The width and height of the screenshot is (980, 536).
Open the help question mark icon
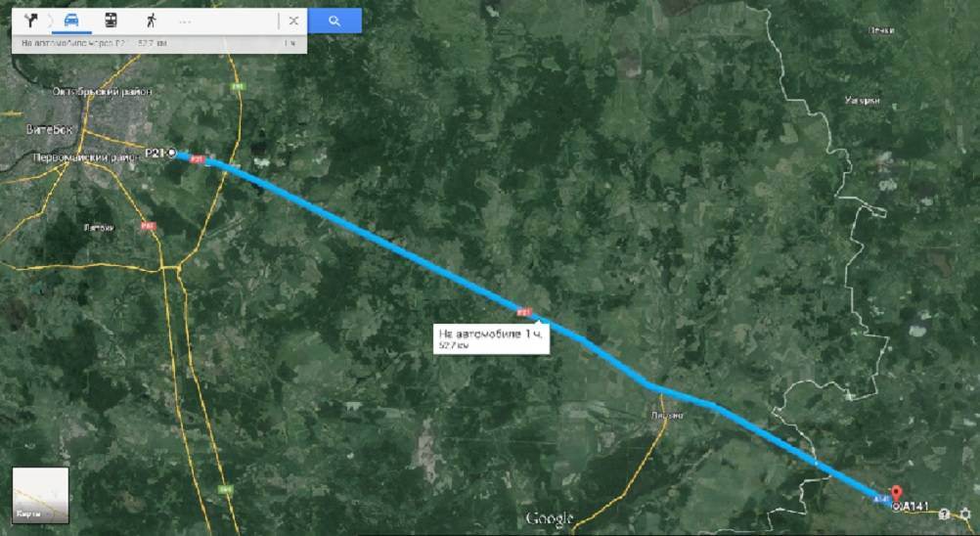point(945,514)
